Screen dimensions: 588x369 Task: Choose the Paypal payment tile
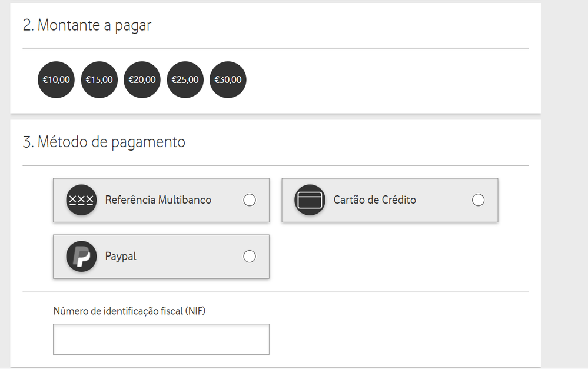point(161,257)
